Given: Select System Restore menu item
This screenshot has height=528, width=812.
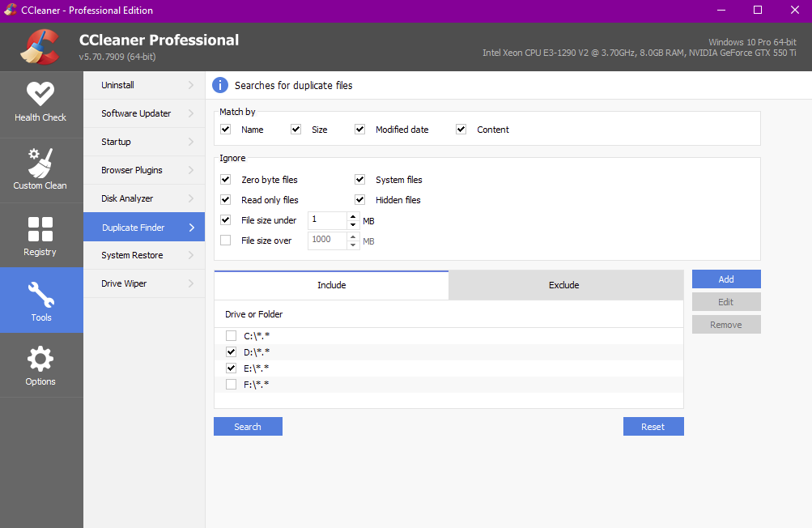Looking at the screenshot, I should [144, 255].
